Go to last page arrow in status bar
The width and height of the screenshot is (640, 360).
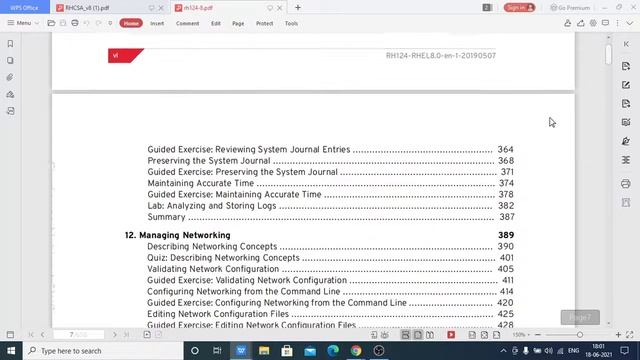tap(127, 335)
